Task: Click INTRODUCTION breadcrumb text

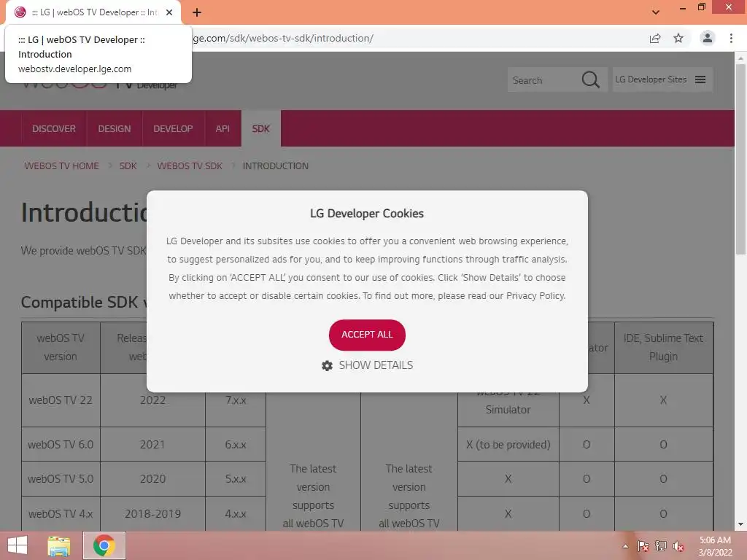Action: [275, 166]
